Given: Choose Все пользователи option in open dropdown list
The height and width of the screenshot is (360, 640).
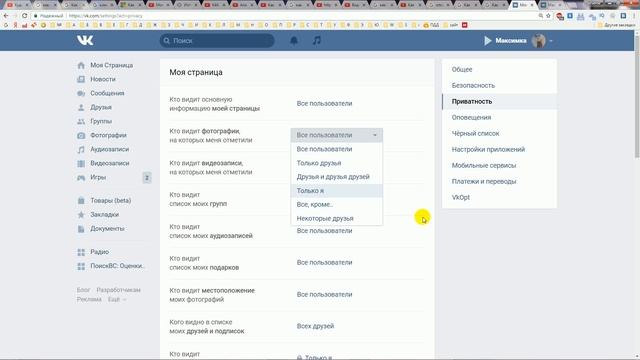Looking at the screenshot, I should pyautogui.click(x=337, y=149).
